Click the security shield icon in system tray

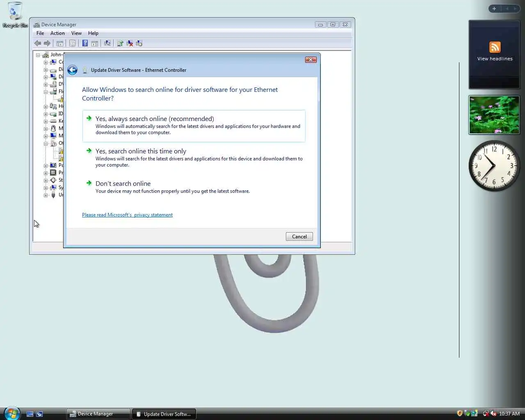pyautogui.click(x=460, y=413)
